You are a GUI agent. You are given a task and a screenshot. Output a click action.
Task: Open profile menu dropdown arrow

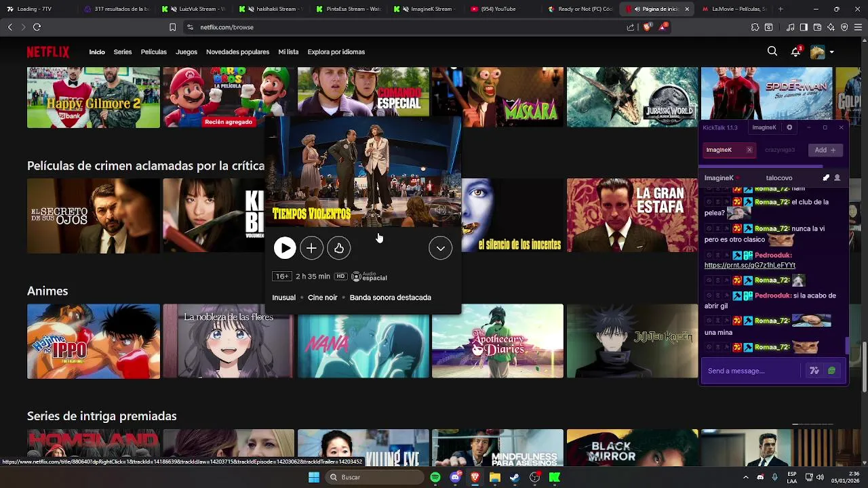832,52
